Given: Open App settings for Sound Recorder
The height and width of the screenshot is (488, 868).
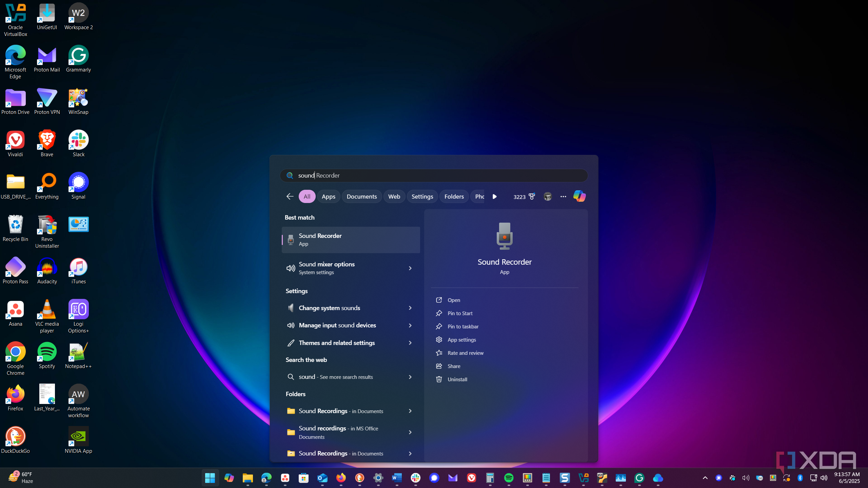Looking at the screenshot, I should [x=461, y=340].
